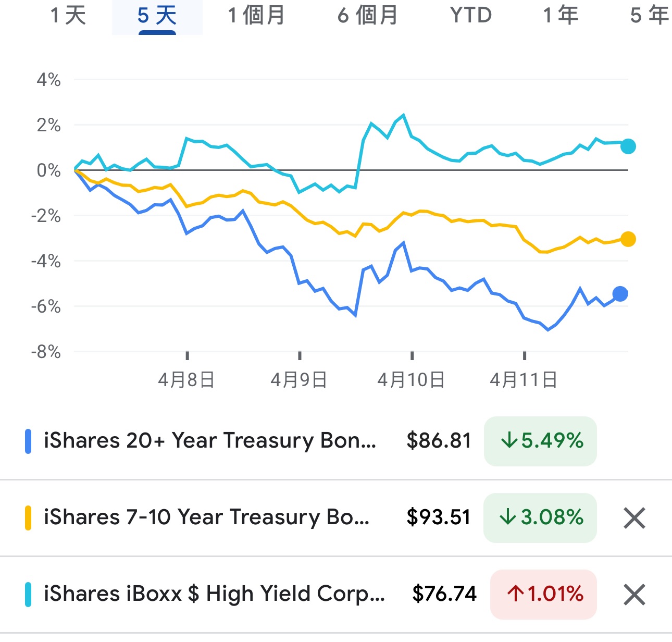Click the 1.01% up change badge

point(543,594)
